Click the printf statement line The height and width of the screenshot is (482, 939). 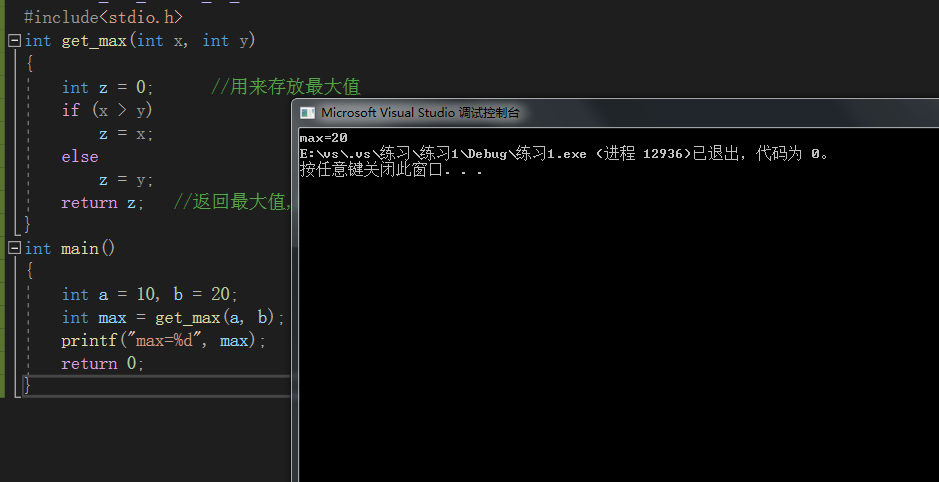pos(163,341)
